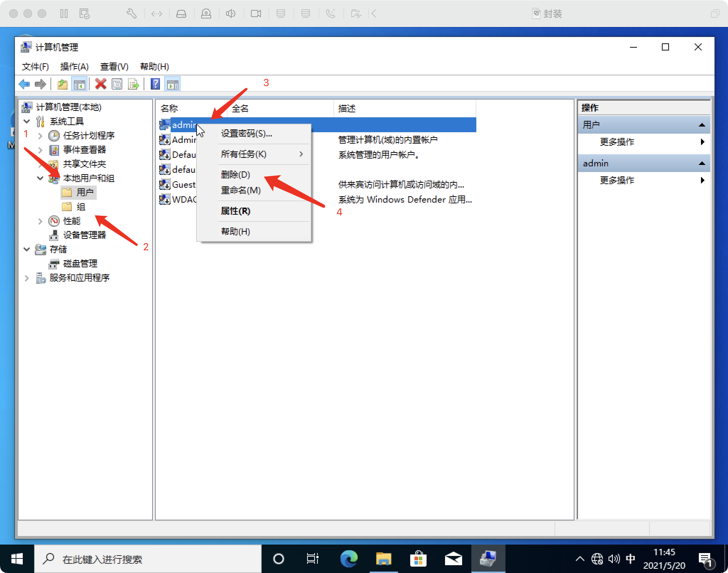Image resolution: width=728 pixels, height=573 pixels.
Task: Click the red X delete toolbar icon
Action: click(x=101, y=84)
